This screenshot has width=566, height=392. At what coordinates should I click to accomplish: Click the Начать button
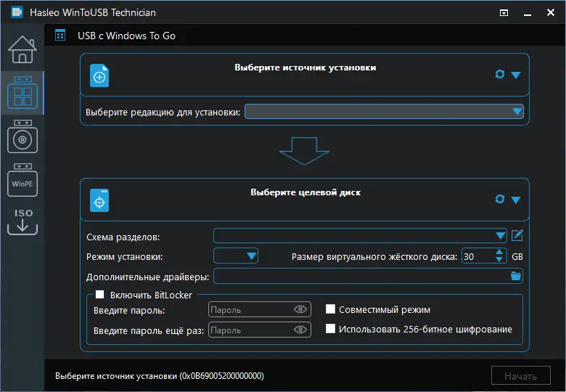coord(520,376)
